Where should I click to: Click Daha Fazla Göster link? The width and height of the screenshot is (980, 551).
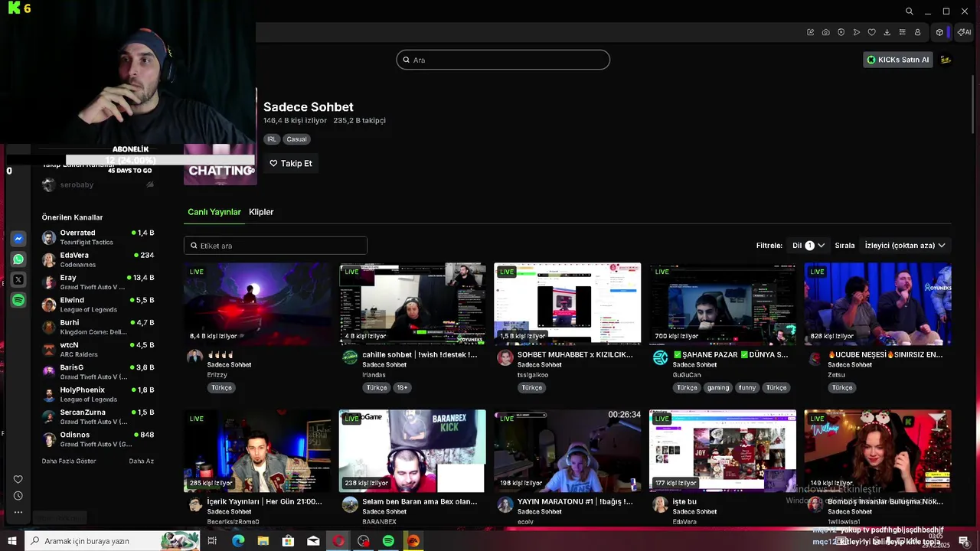[x=69, y=461]
